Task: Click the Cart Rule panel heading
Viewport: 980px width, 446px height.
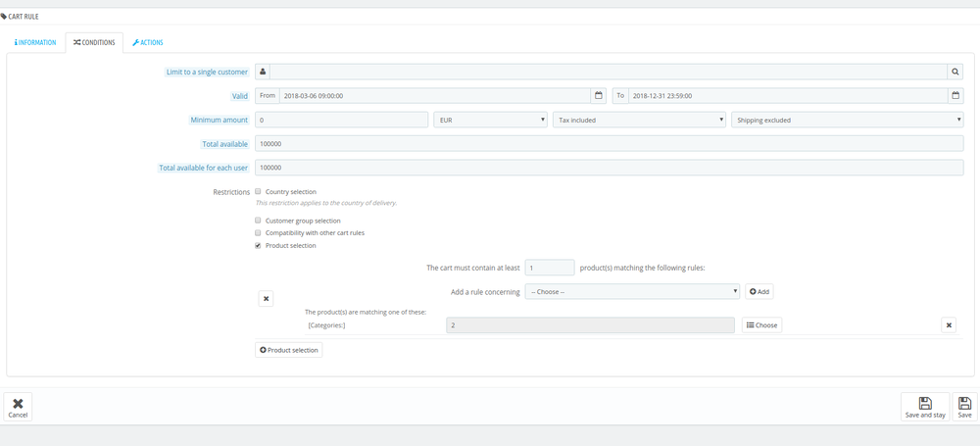Action: click(20, 17)
